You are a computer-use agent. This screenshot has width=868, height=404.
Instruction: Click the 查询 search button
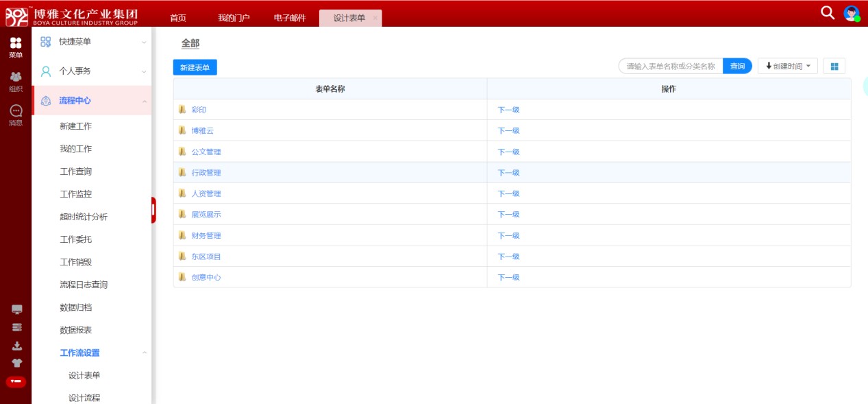(x=737, y=66)
